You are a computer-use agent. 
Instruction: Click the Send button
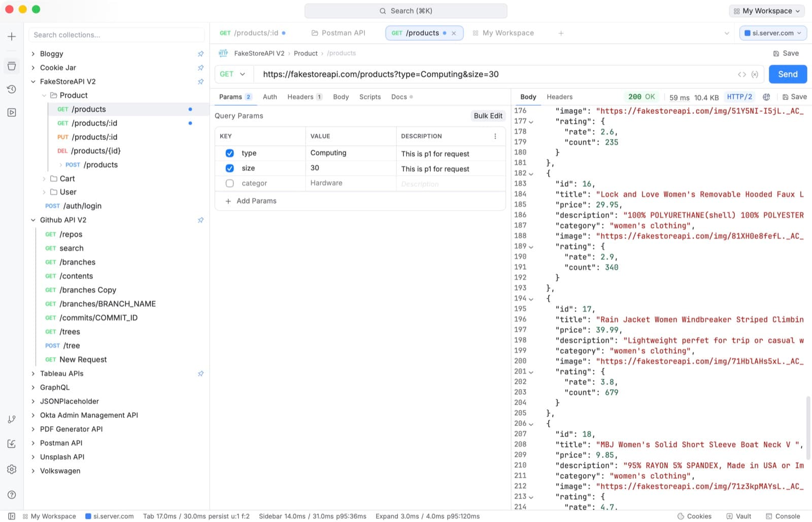click(788, 75)
